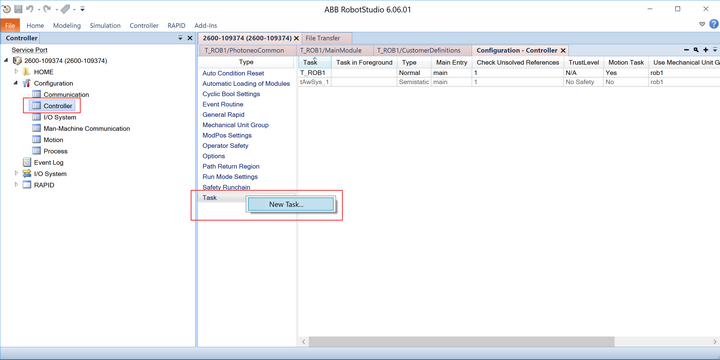Select Automatic Loading of Modules type

pos(246,84)
